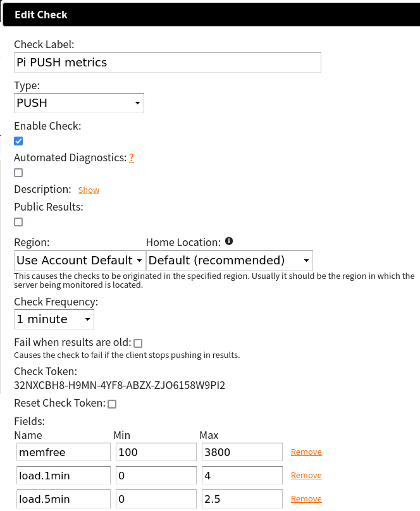Image resolution: width=420 pixels, height=511 pixels.
Task: Tick the Public Results checkbox
Action: [18, 222]
